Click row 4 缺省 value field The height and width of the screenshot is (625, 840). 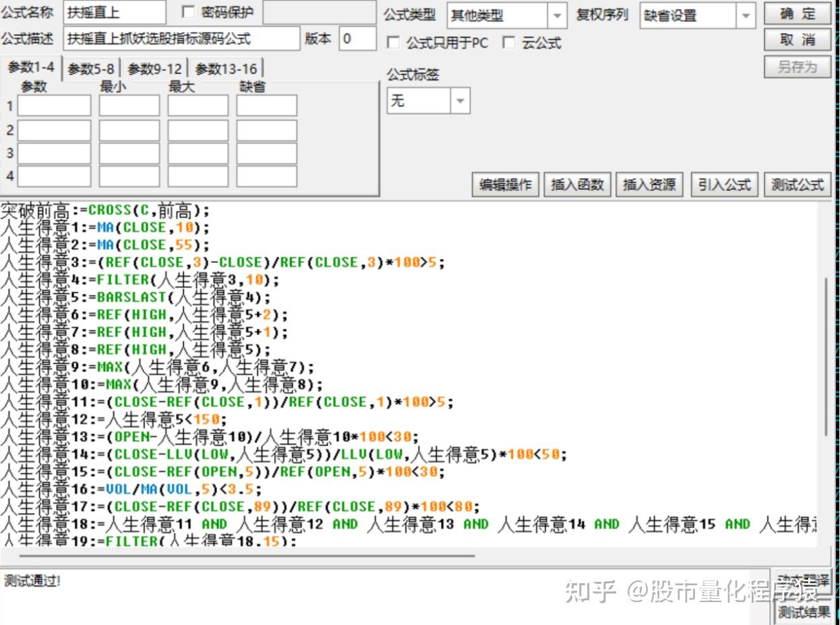tap(266, 176)
